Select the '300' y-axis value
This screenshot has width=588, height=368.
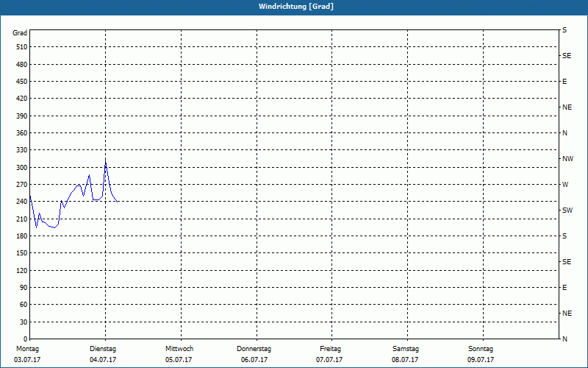tap(22, 167)
